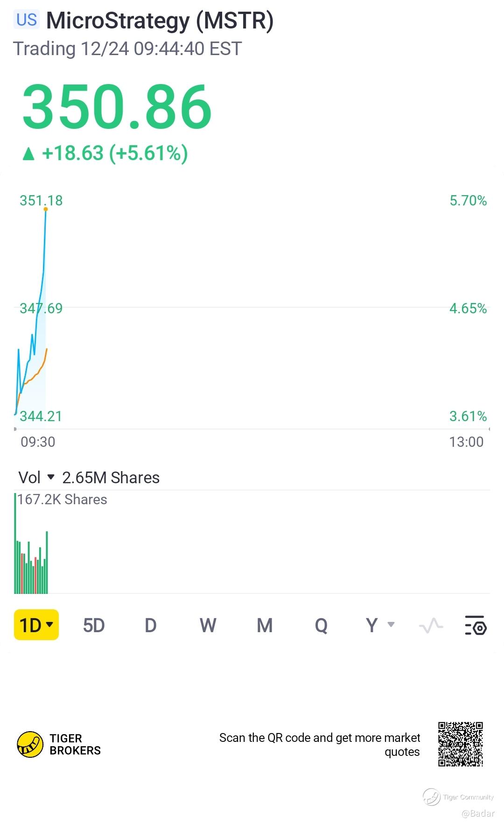Tap the green up-arrow change indicator
Image resolution: width=504 pixels, height=825 pixels.
coord(28,154)
